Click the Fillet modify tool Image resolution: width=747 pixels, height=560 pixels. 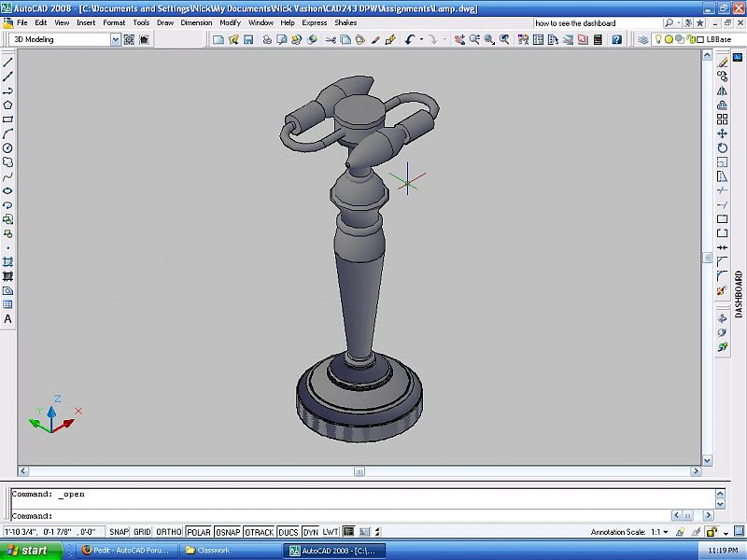[723, 276]
